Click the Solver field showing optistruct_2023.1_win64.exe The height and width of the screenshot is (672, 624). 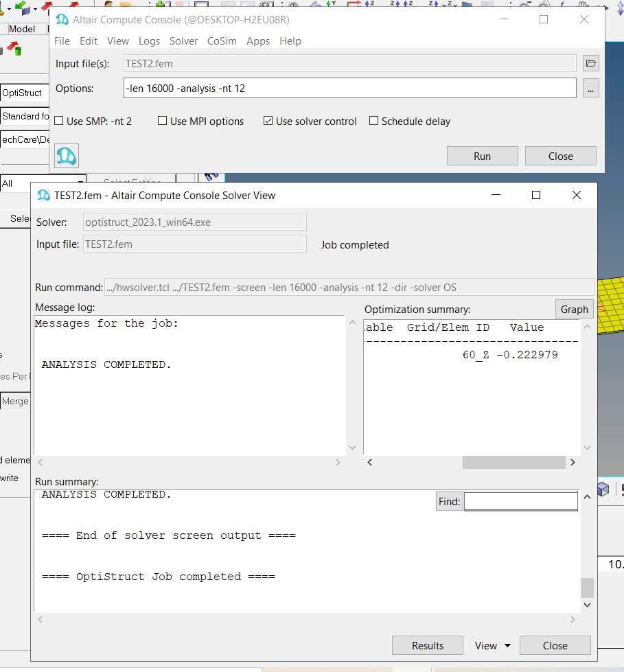[194, 222]
